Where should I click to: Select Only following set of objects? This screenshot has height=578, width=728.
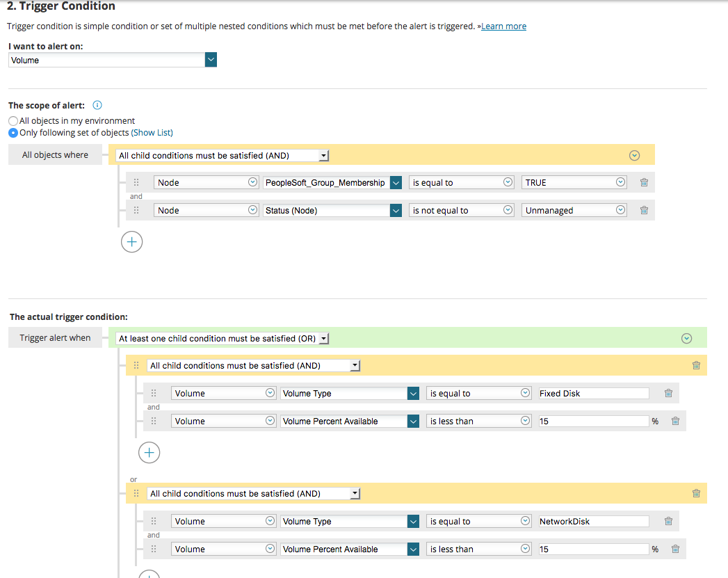tap(13, 133)
